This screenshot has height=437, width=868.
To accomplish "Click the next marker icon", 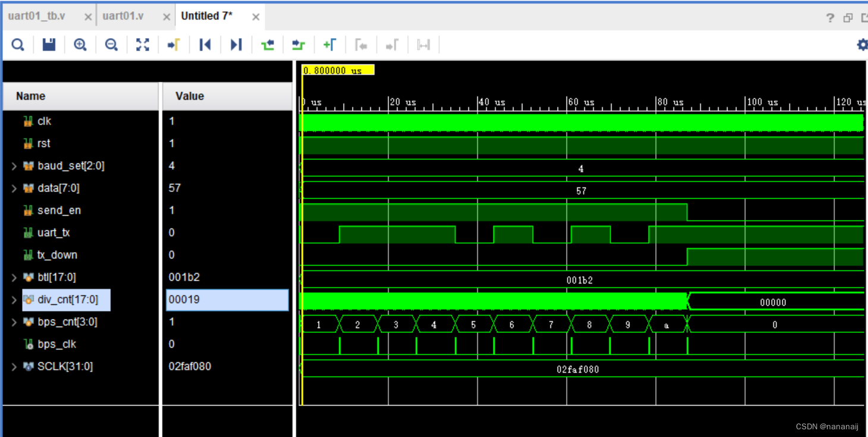I will [x=391, y=45].
